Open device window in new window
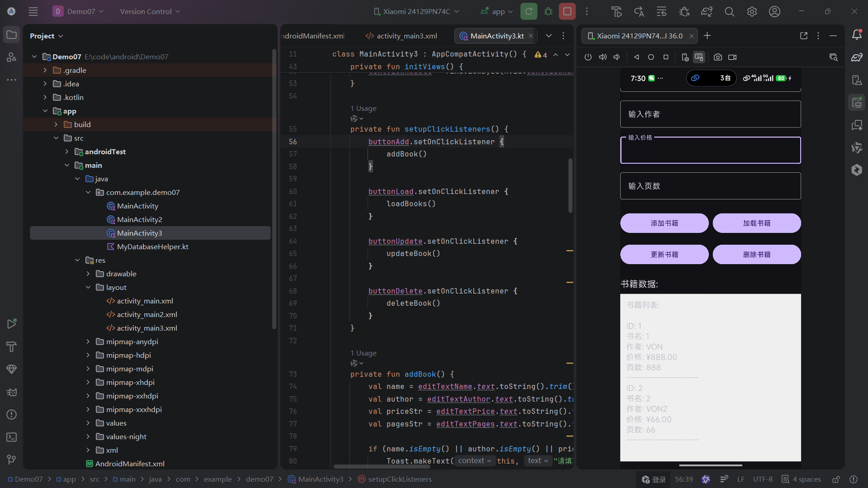This screenshot has height=488, width=868. [804, 36]
